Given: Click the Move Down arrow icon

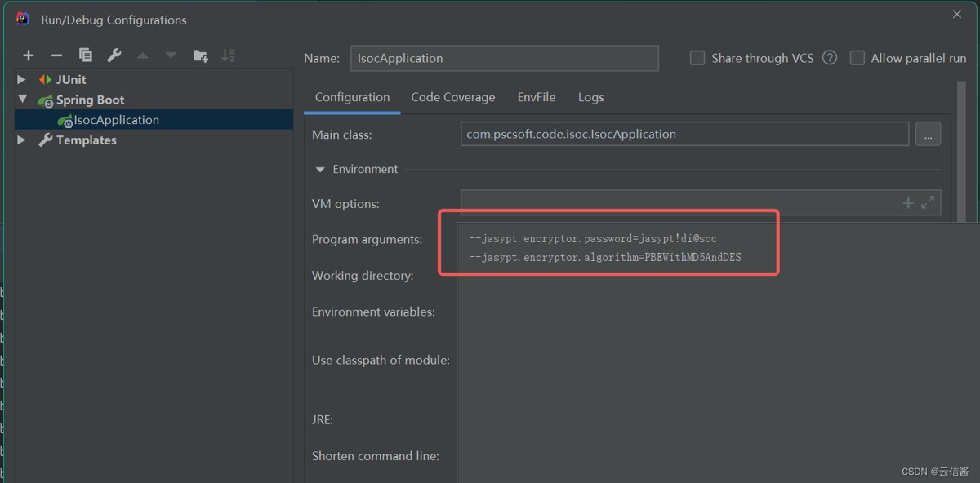Looking at the screenshot, I should tap(171, 55).
